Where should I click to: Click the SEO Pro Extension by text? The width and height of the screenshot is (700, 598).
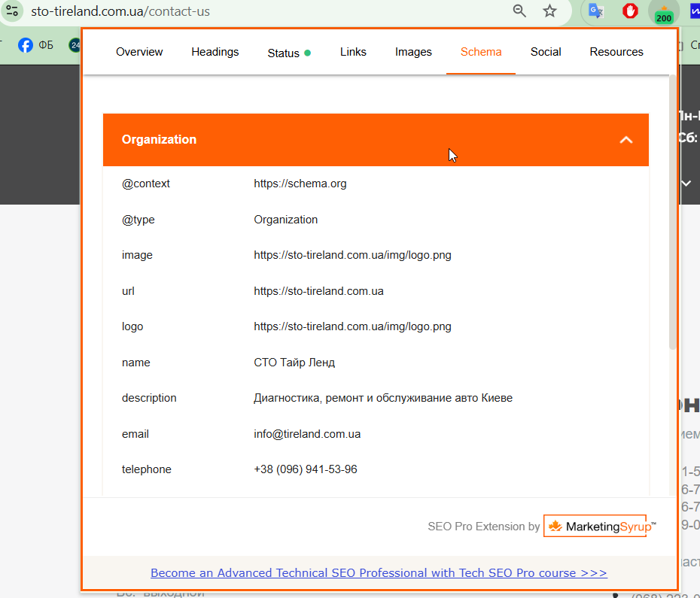tap(483, 526)
